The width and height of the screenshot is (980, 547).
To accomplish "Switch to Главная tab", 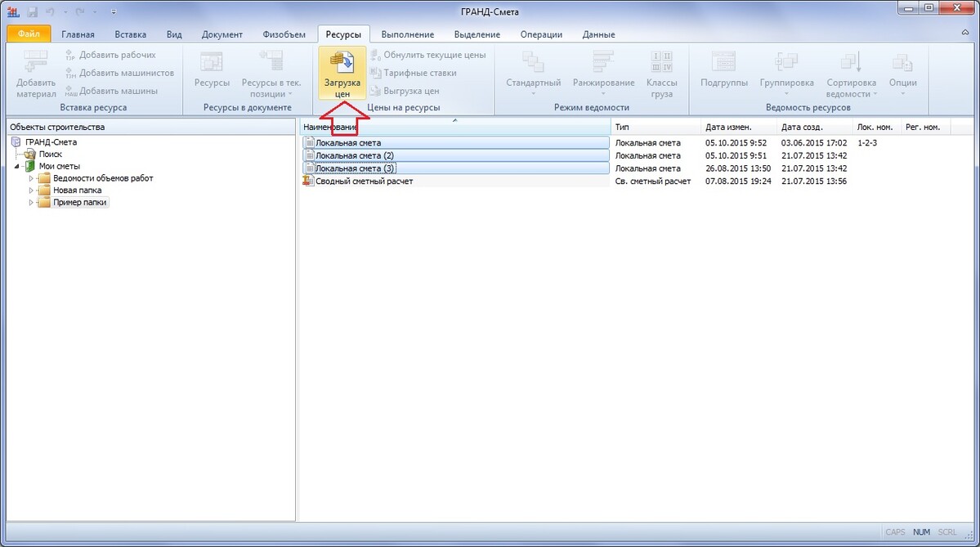I will point(78,34).
